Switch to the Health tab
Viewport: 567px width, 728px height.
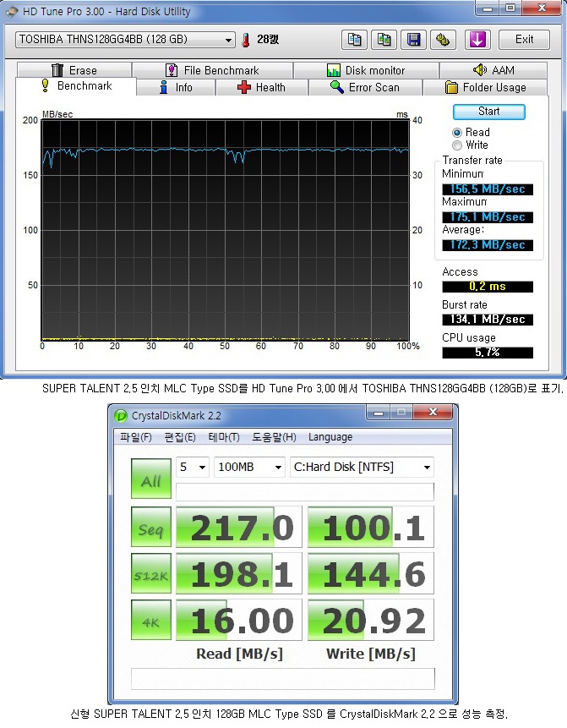262,87
